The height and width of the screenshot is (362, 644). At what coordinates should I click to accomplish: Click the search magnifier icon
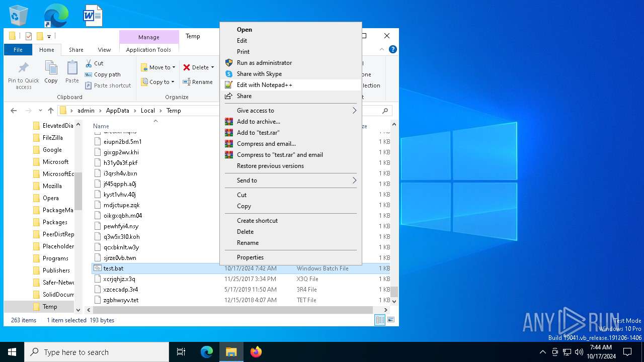(x=385, y=111)
